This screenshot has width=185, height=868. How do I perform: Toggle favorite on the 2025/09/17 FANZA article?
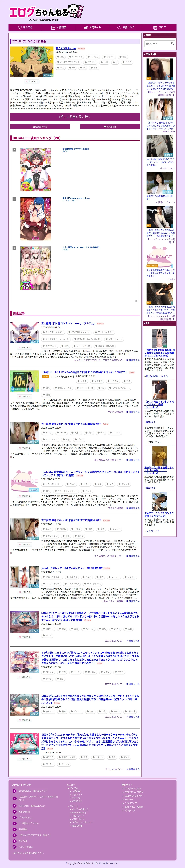24,396
